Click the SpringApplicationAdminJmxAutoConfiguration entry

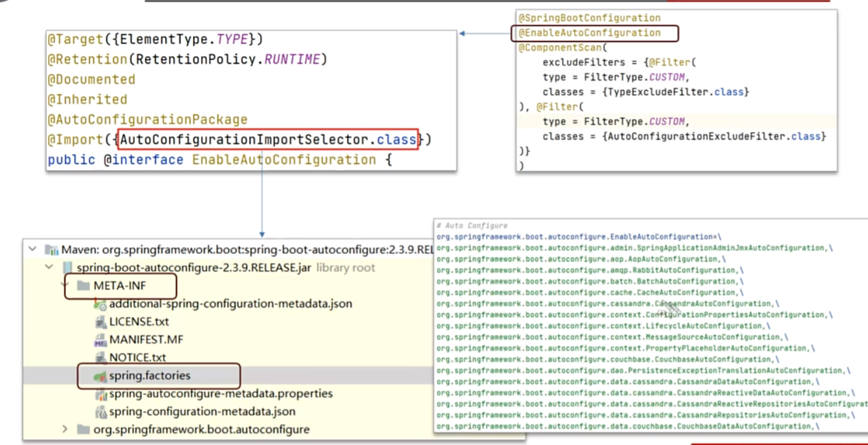tap(634, 248)
